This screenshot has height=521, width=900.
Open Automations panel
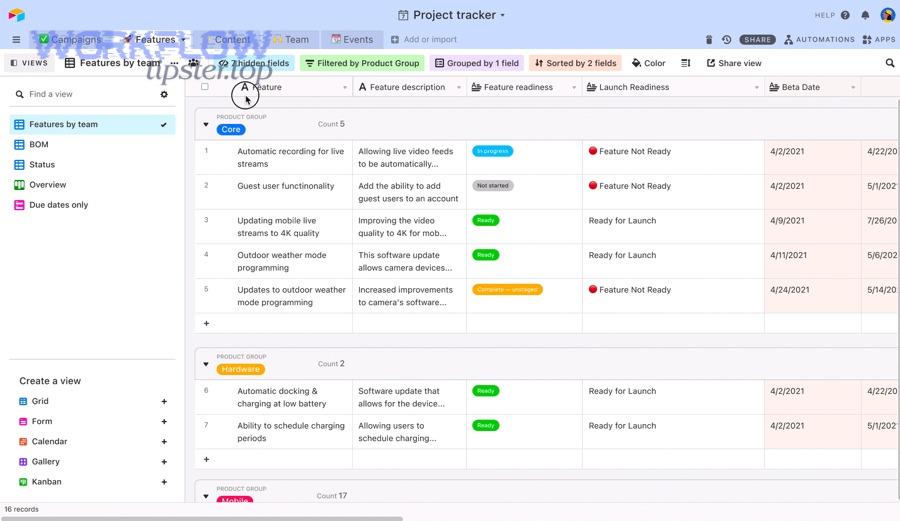click(819, 40)
